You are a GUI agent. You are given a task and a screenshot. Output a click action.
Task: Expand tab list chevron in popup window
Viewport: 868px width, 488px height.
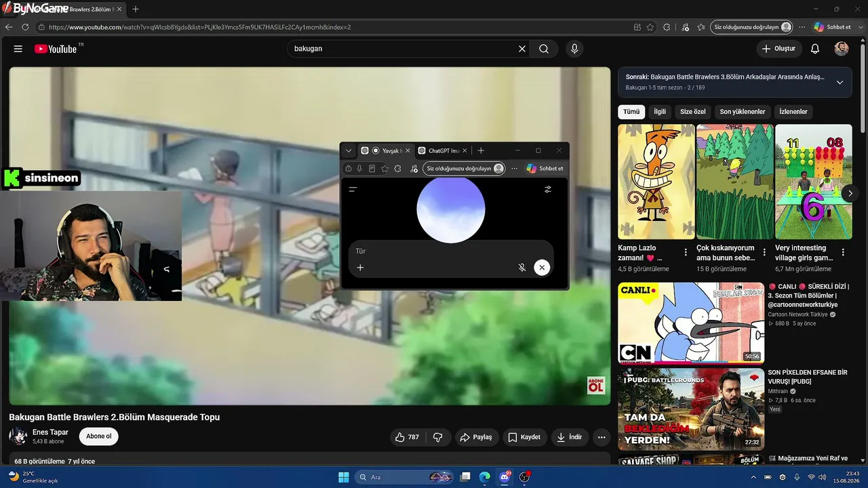[x=349, y=150]
